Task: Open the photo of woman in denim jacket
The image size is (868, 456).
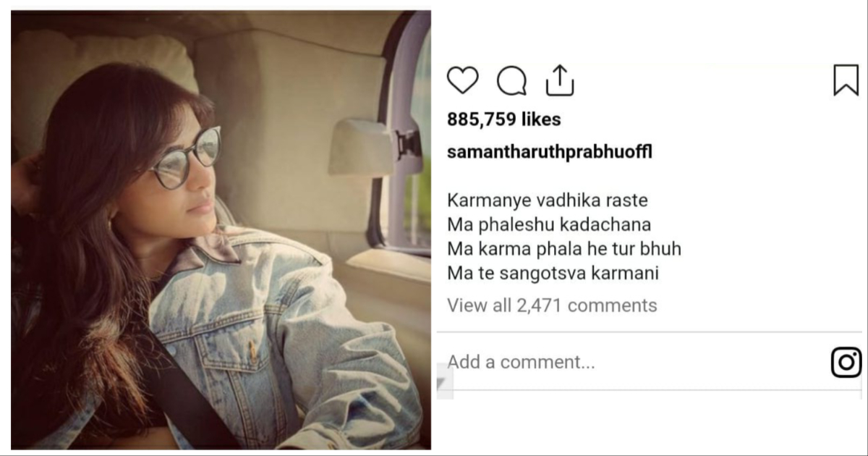Action: pos(221,229)
